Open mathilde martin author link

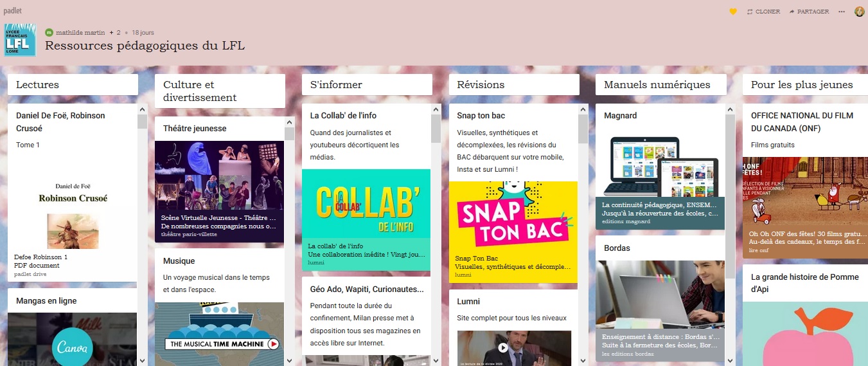pos(80,32)
